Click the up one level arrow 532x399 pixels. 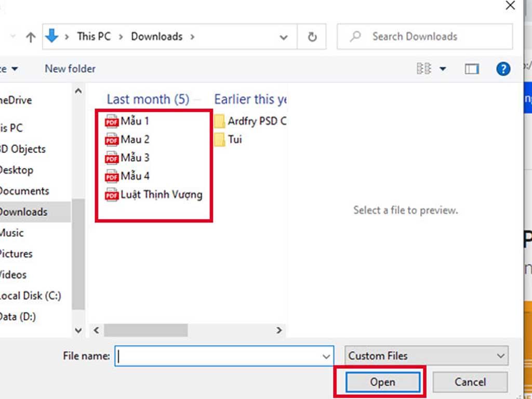[31, 36]
